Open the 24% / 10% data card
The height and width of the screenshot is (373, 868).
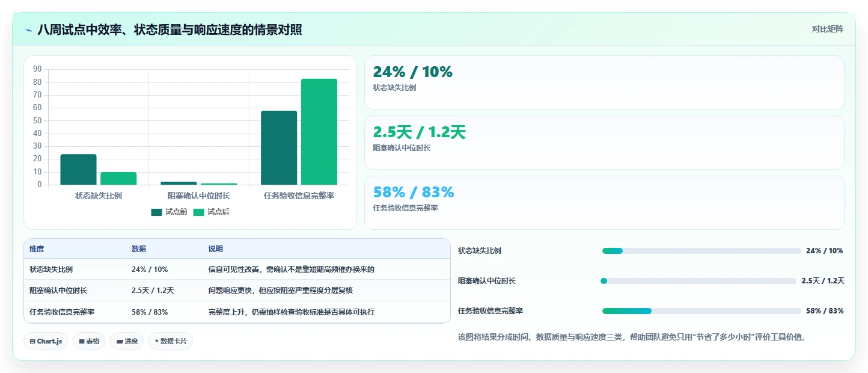(604, 82)
